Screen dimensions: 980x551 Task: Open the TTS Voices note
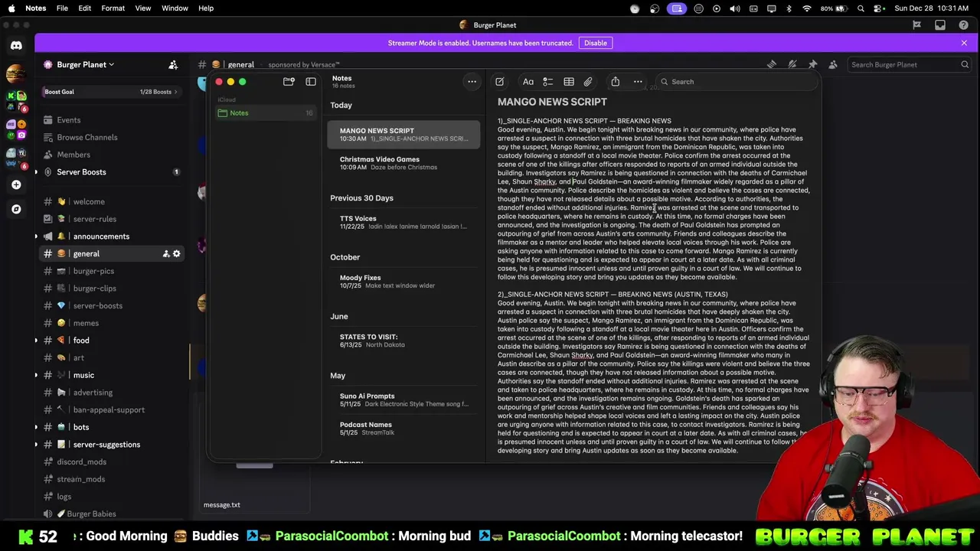coord(403,222)
